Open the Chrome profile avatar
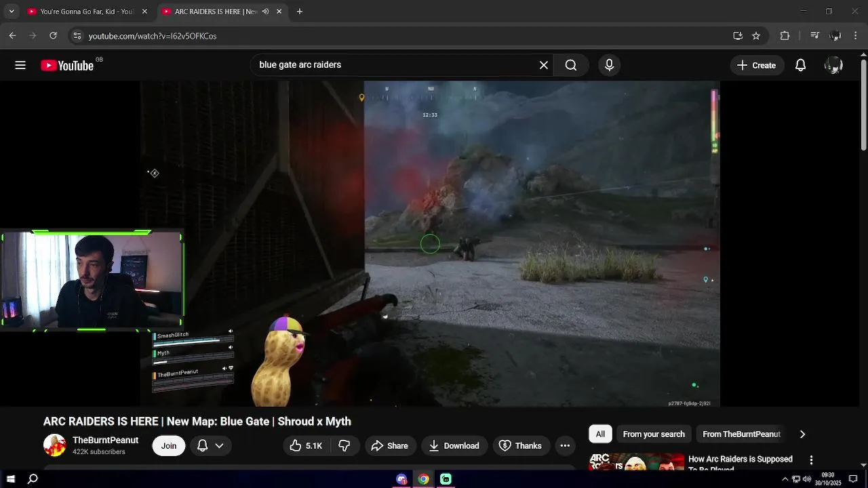This screenshot has width=868, height=488. pos(835,36)
